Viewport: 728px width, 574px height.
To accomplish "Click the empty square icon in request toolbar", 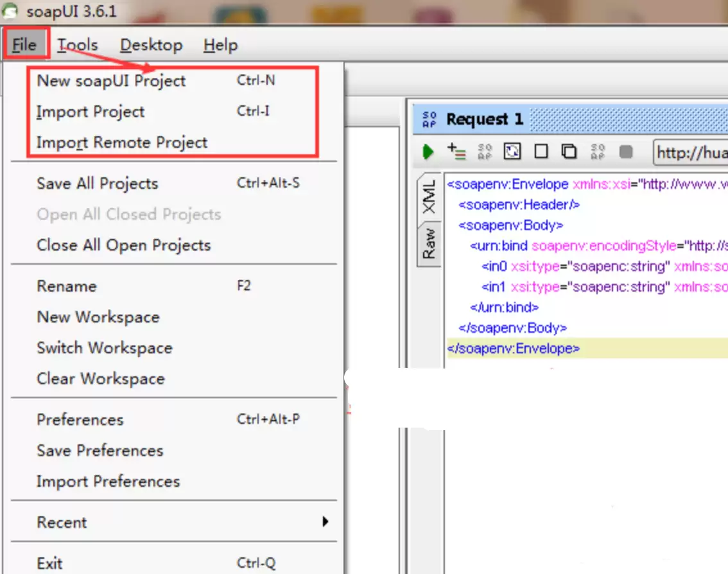I will point(541,152).
